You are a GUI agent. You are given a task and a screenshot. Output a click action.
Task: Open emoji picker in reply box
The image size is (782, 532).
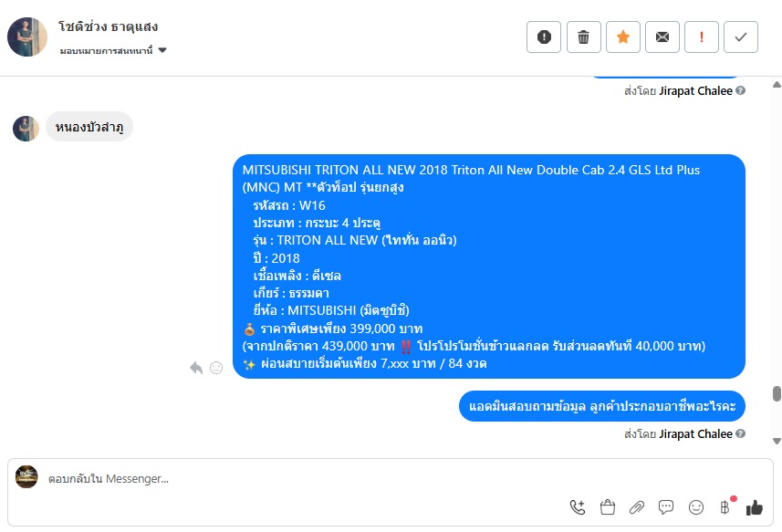[695, 507]
